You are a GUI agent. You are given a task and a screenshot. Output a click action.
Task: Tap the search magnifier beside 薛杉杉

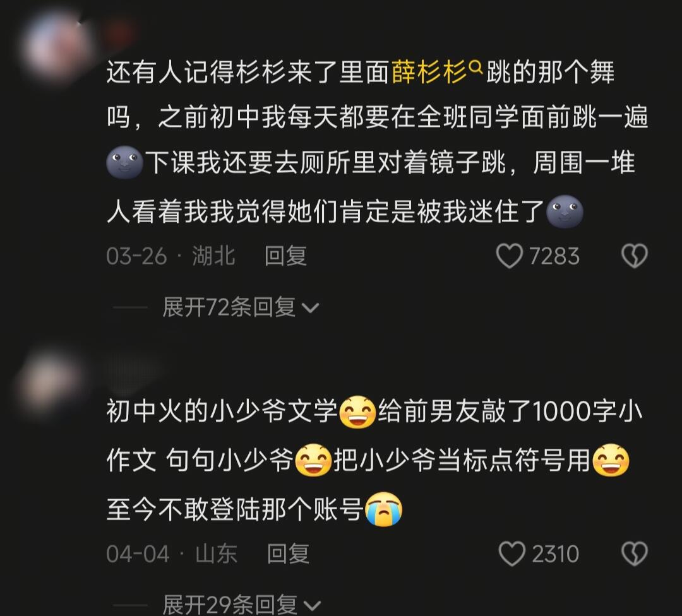tap(477, 68)
